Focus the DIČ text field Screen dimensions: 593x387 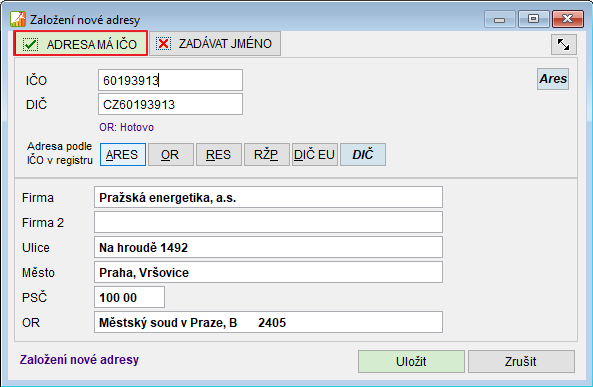170,104
